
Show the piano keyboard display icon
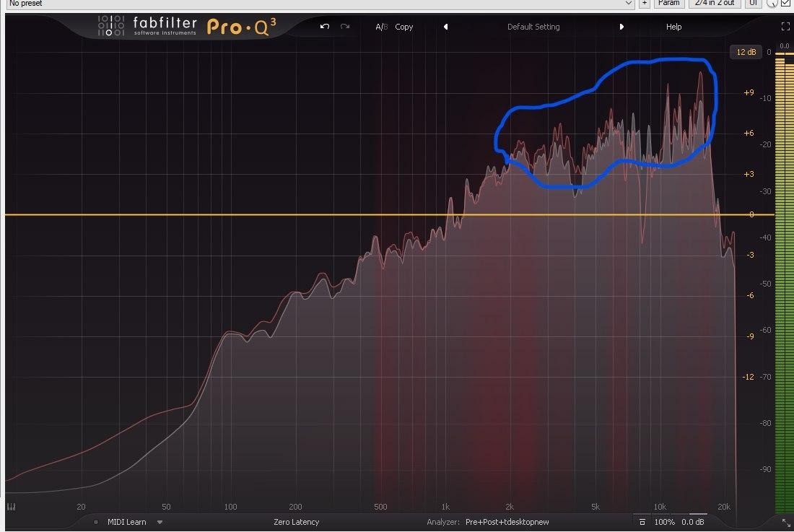coord(11,507)
